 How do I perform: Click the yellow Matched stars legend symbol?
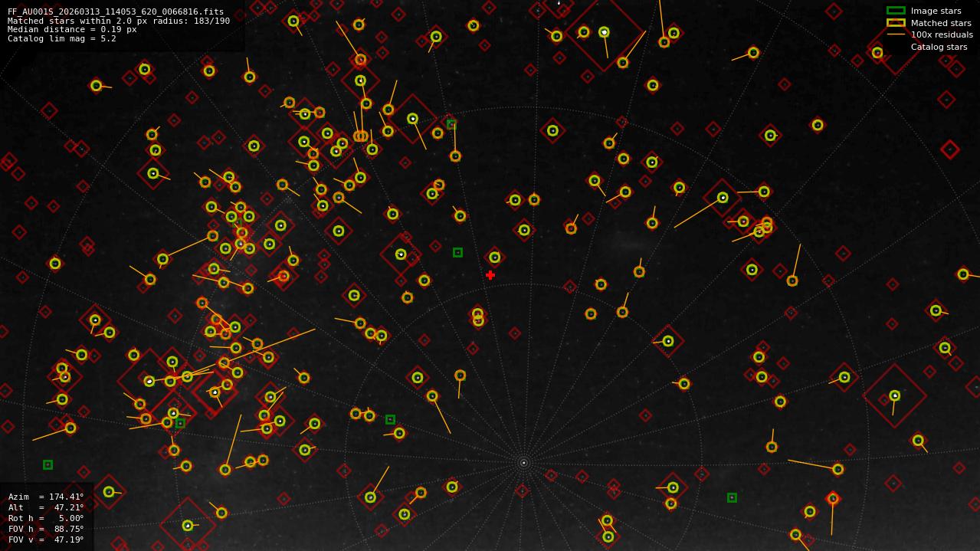pos(896,23)
